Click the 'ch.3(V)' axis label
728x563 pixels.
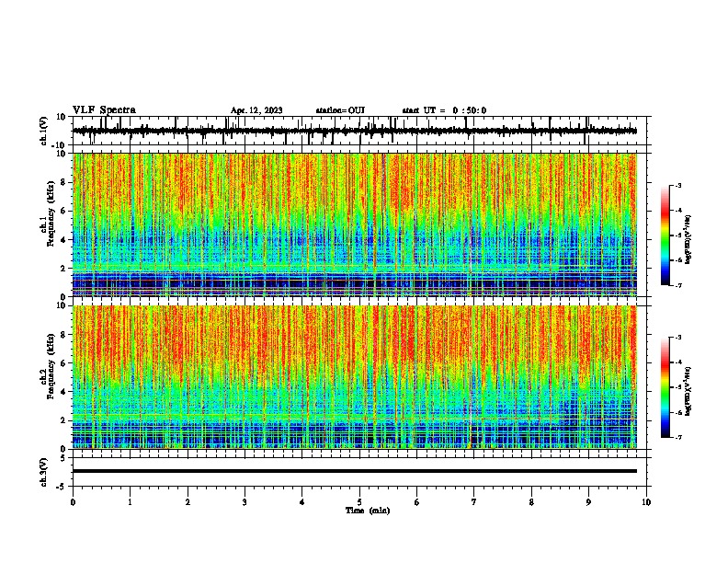(x=44, y=472)
